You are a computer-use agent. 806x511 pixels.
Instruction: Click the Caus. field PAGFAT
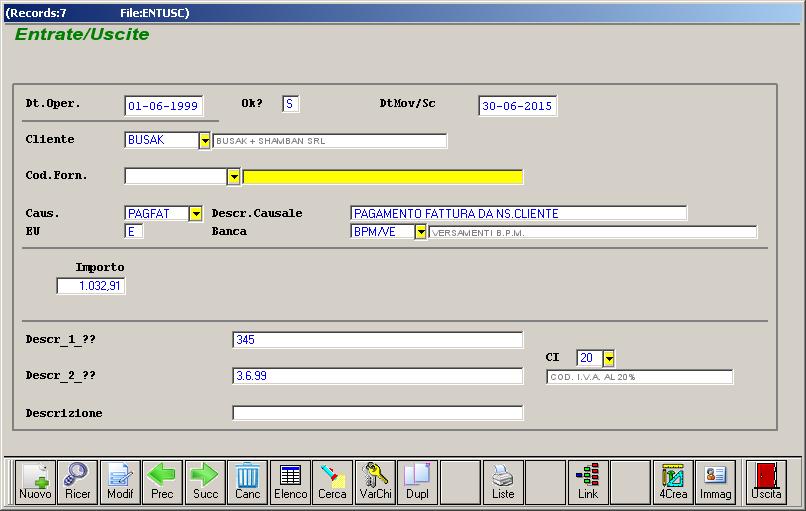click(157, 213)
